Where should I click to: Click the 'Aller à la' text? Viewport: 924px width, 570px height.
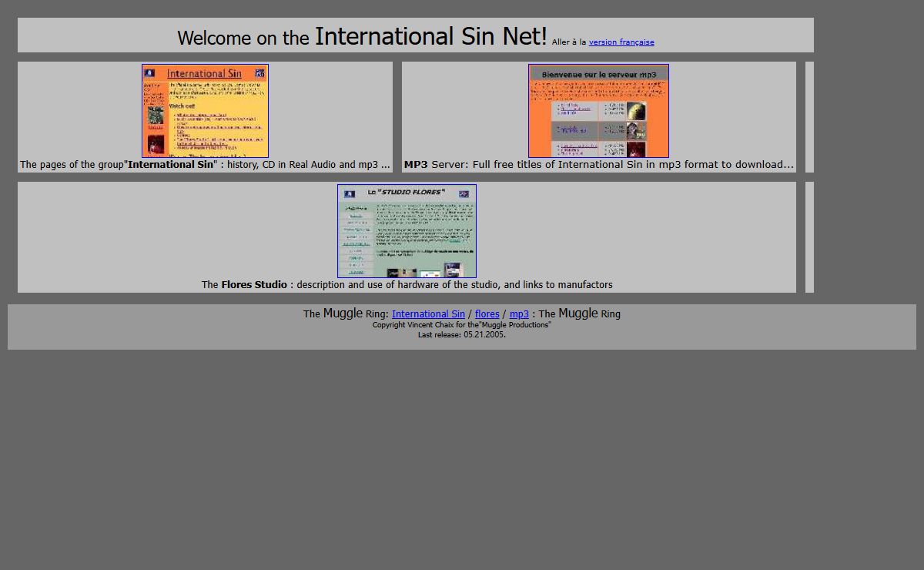click(x=569, y=42)
